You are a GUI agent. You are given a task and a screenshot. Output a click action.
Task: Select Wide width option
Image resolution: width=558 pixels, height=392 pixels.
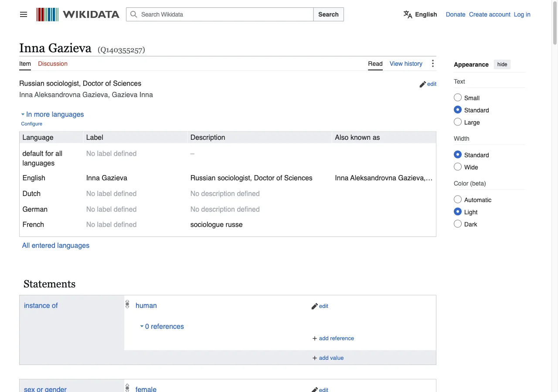pos(458,167)
